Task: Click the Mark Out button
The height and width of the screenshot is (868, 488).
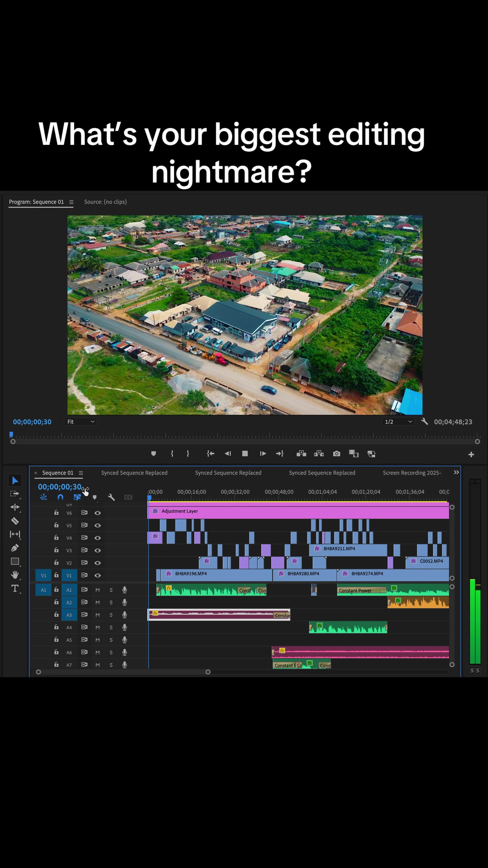Action: [188, 454]
